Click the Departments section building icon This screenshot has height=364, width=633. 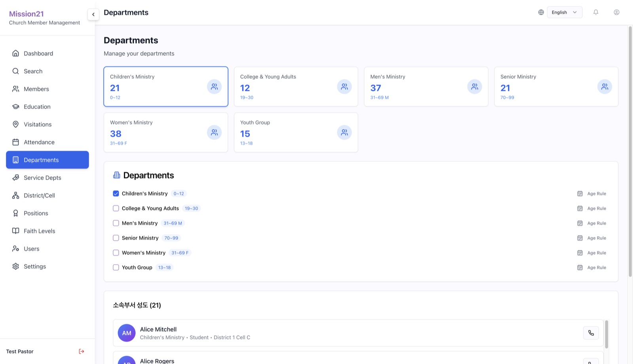[117, 175]
